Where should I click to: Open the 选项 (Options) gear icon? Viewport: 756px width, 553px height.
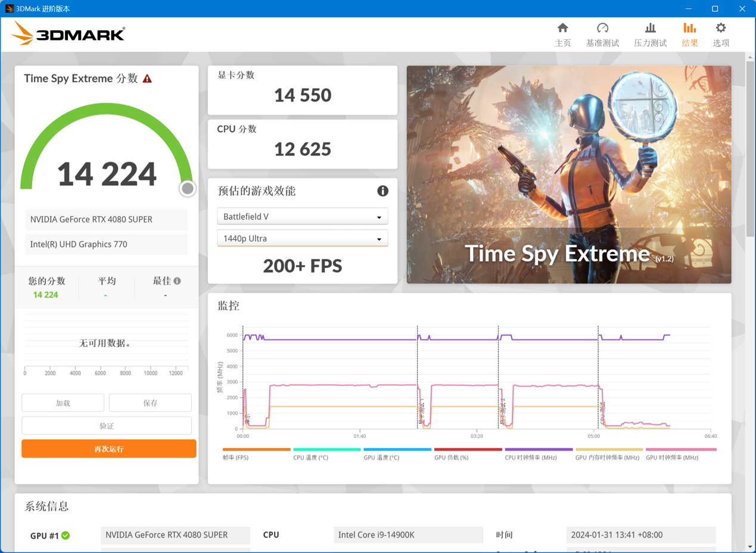720,33
